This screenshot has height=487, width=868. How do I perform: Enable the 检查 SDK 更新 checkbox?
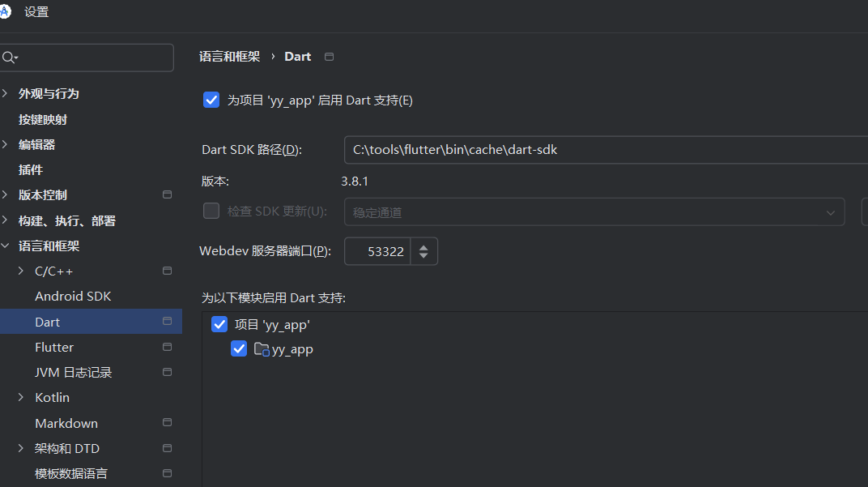[x=211, y=210]
